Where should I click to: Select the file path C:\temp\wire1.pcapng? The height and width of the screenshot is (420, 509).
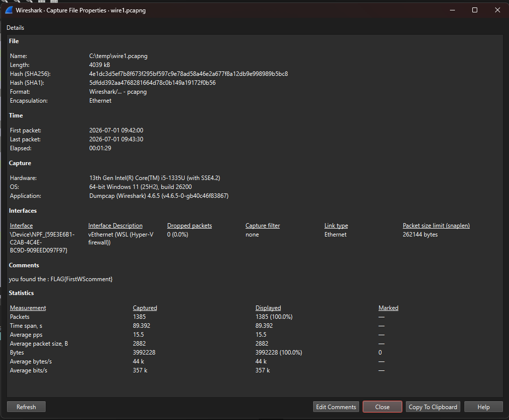pyautogui.click(x=118, y=56)
